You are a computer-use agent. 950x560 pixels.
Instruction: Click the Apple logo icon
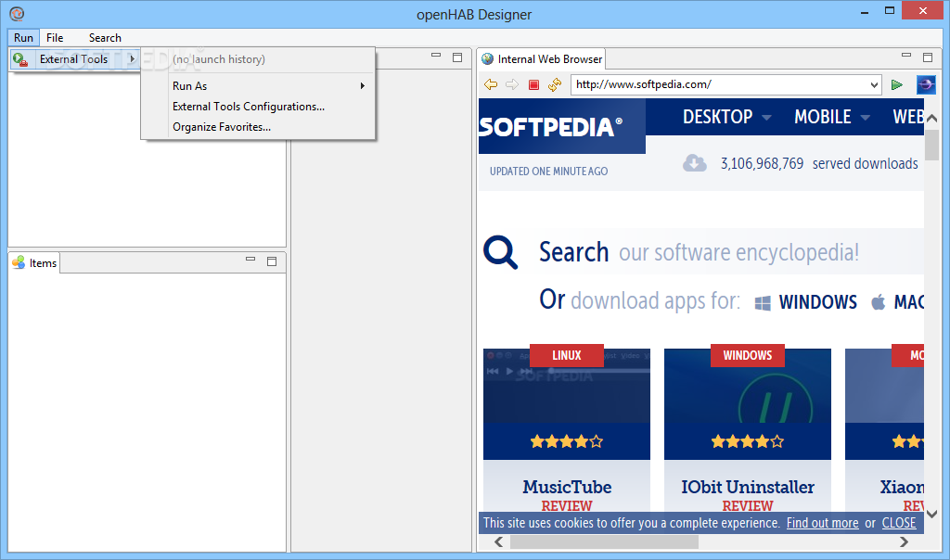pos(878,301)
